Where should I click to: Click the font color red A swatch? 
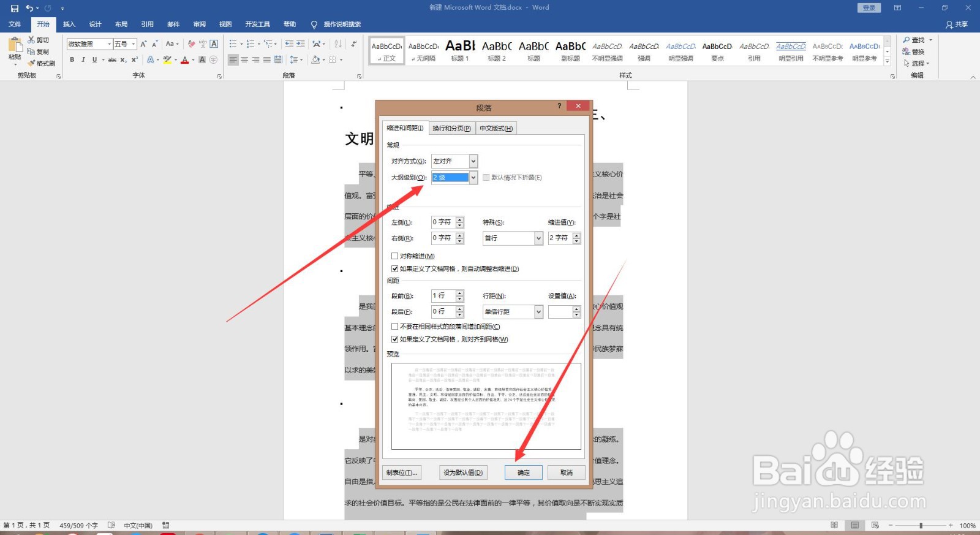[184, 60]
